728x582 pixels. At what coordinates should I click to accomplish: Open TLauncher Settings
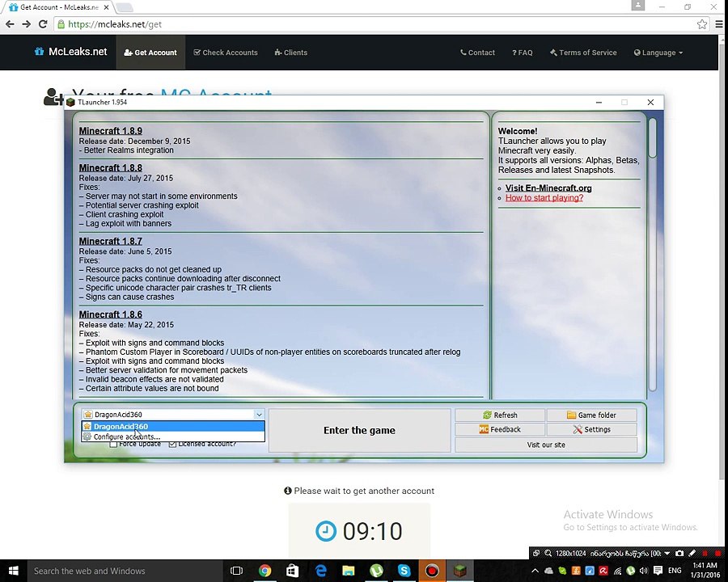coord(591,429)
